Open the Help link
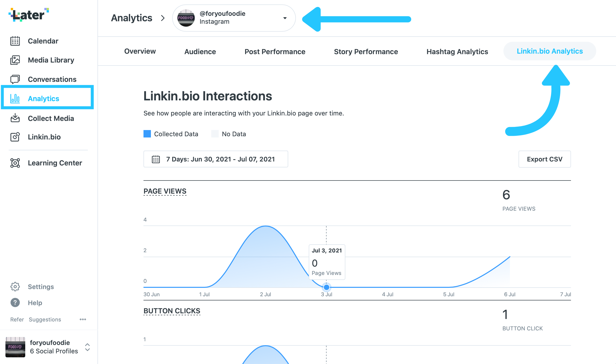 click(x=35, y=303)
